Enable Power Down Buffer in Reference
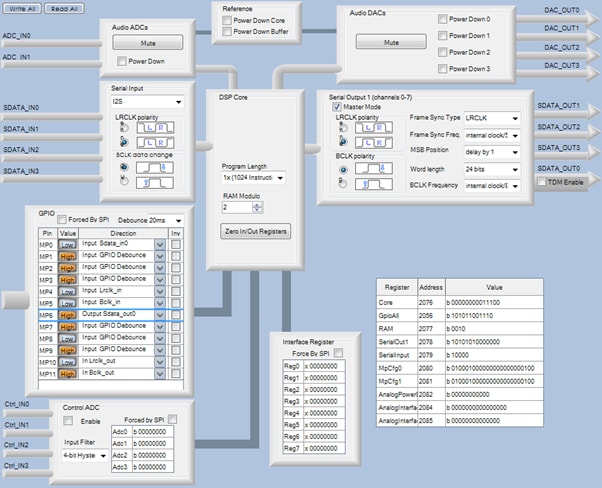Image resolution: width=602 pixels, height=488 pixels. pos(227,31)
